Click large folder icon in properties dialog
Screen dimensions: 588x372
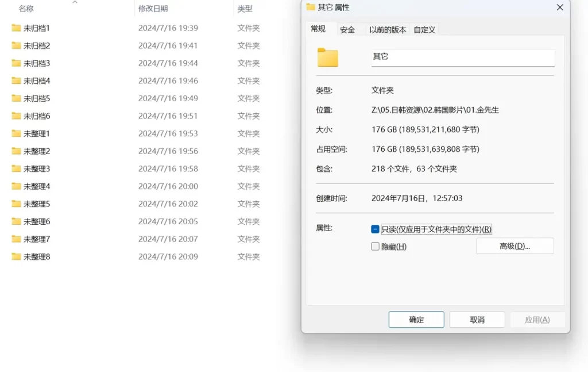(328, 57)
